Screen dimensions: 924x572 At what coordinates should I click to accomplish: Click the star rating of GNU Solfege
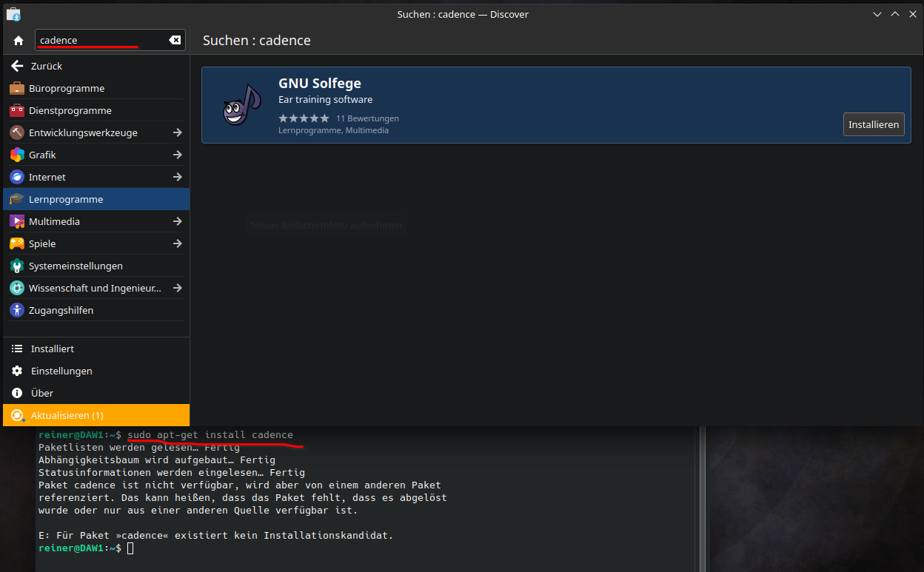coord(304,118)
